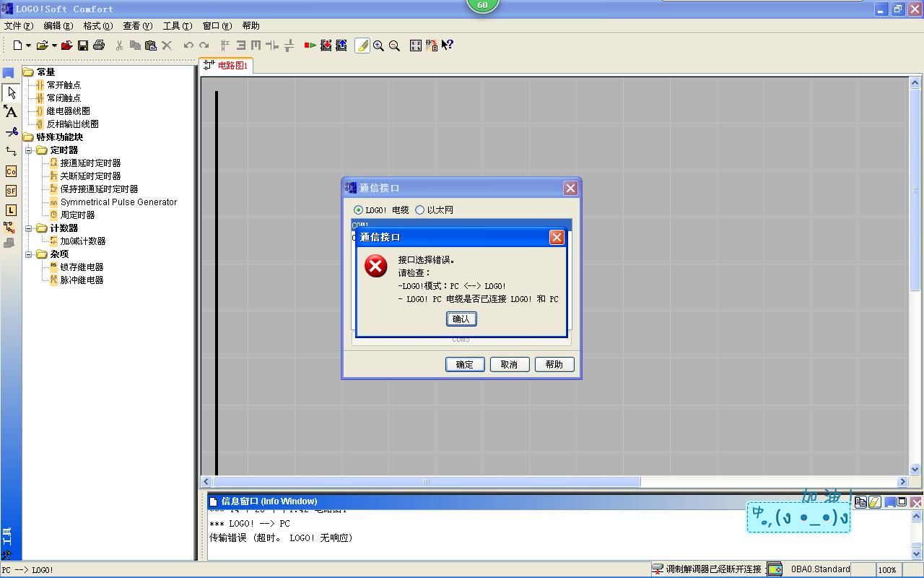Collapse the 杂项 tree folder
Screen dimensions: 924x578
tap(28, 254)
